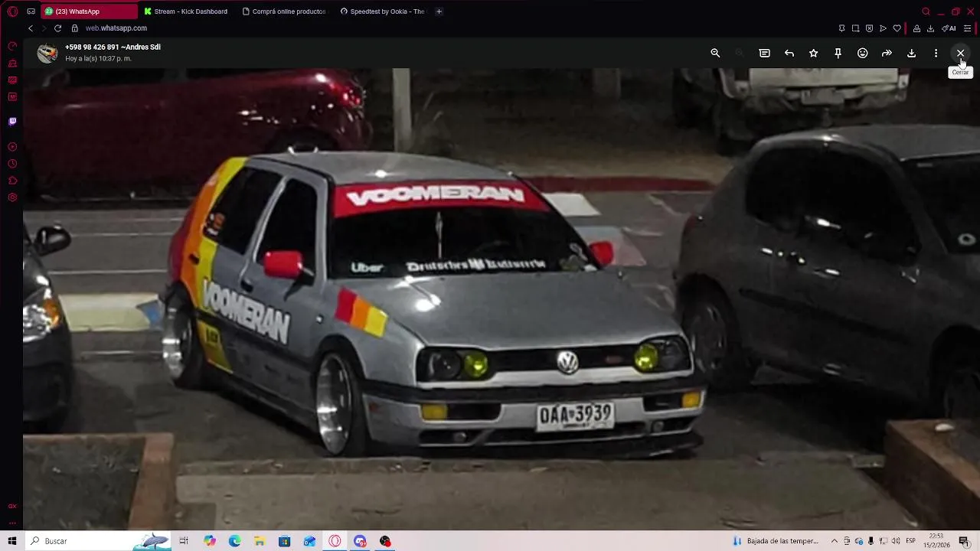Pin the photo message
980x551 pixels.
(838, 53)
